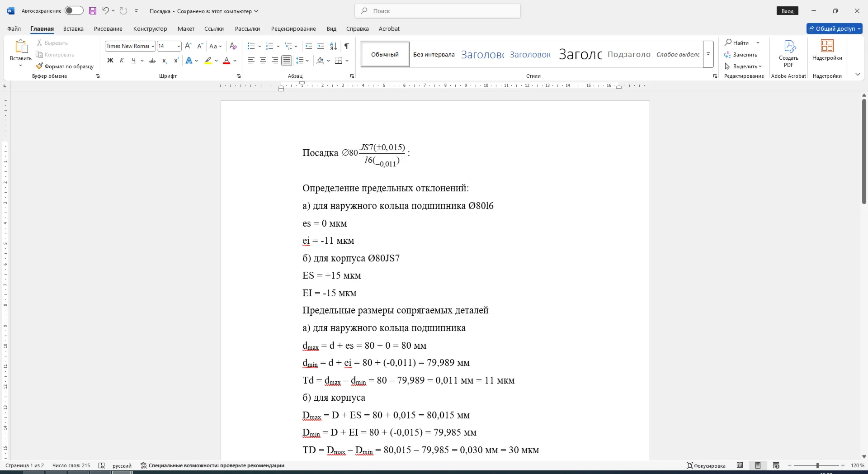Switch to the Рецензирование tab
Viewport: 868px width, 474px height.
point(293,28)
